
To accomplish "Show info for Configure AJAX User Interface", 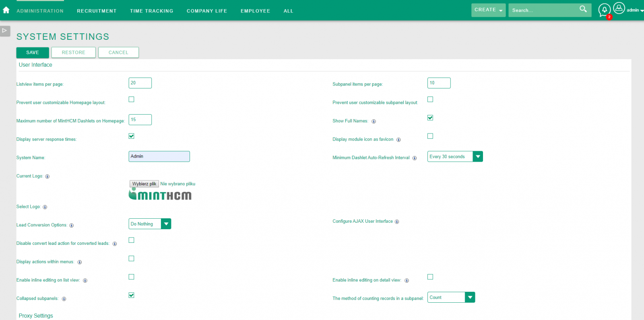I will click(x=397, y=222).
